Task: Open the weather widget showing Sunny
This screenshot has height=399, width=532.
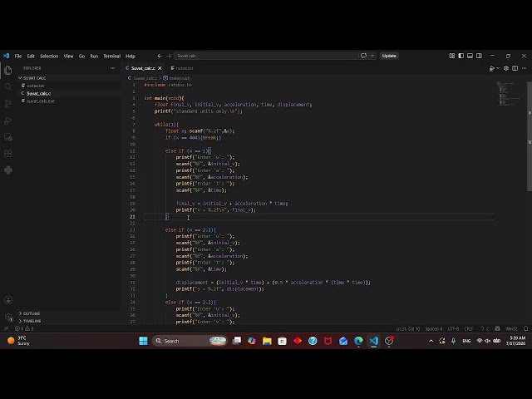Action: [19, 341]
